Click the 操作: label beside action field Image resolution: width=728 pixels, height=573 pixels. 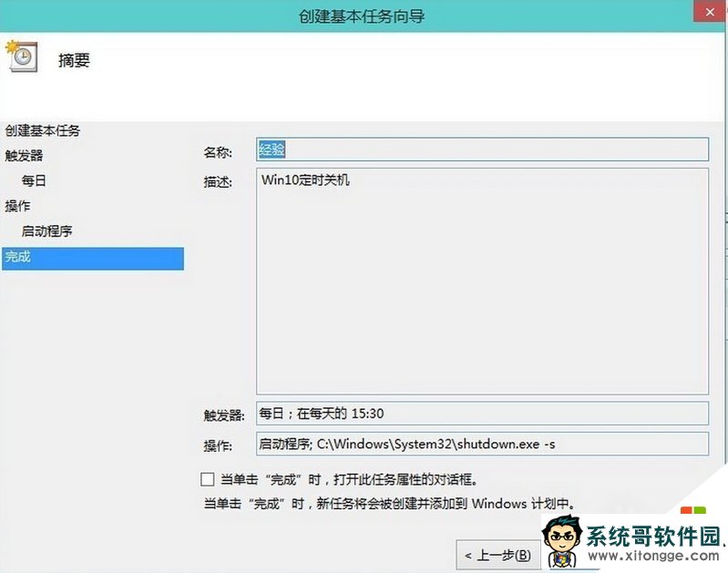[x=218, y=445]
